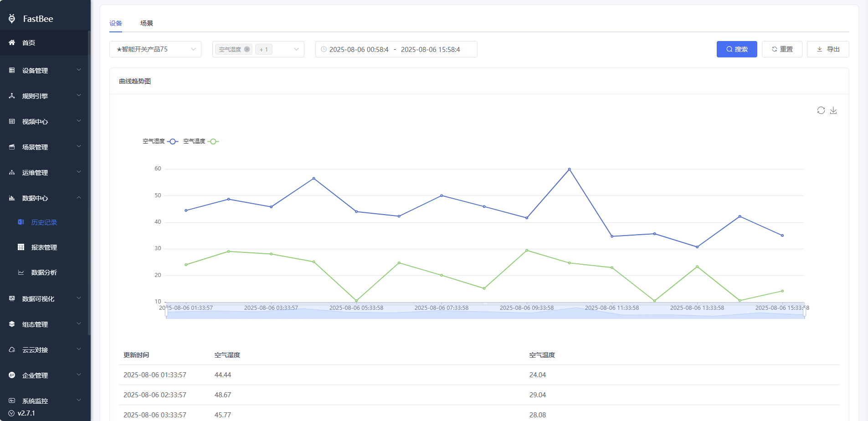Click the chart download image icon

pyautogui.click(x=833, y=110)
